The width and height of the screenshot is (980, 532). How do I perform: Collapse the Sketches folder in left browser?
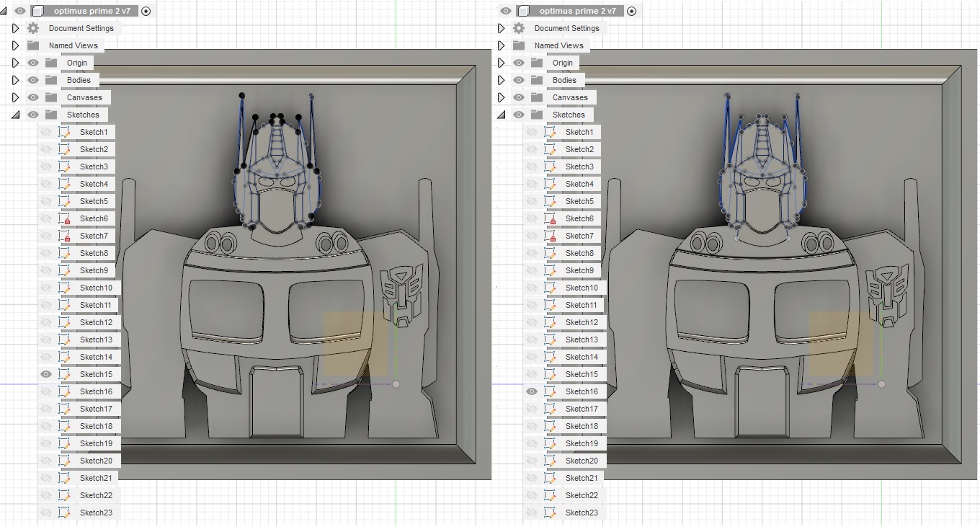pos(15,115)
